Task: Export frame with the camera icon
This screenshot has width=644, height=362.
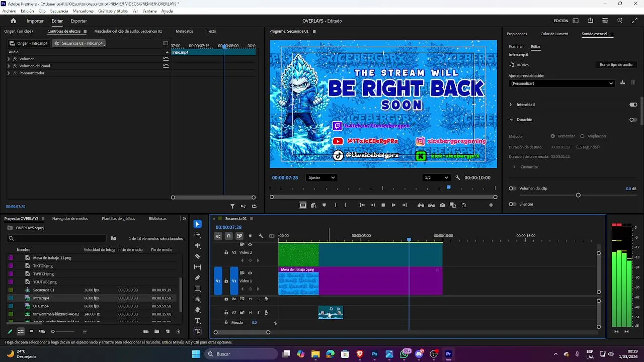Action: coord(442,205)
